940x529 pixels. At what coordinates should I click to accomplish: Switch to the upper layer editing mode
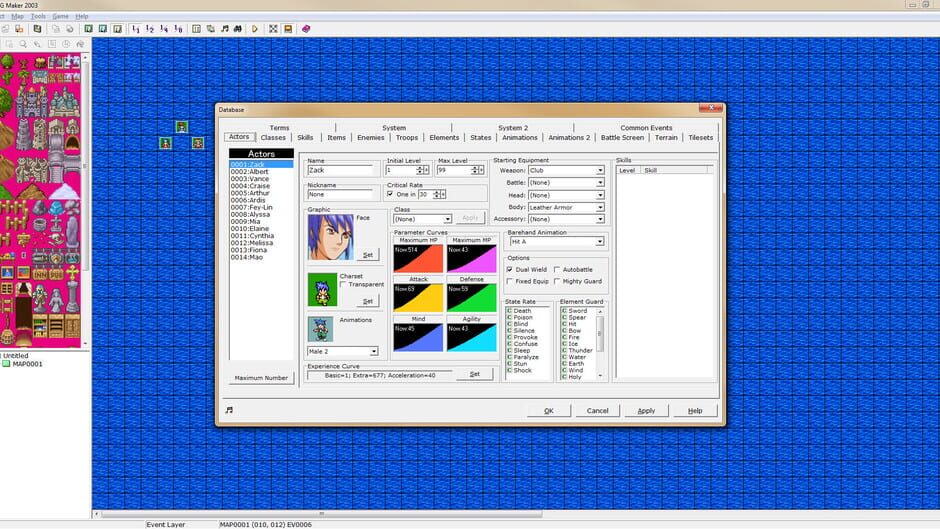(x=103, y=29)
